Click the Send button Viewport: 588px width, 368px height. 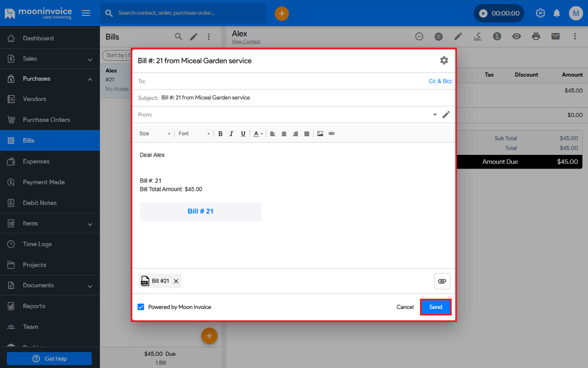435,307
